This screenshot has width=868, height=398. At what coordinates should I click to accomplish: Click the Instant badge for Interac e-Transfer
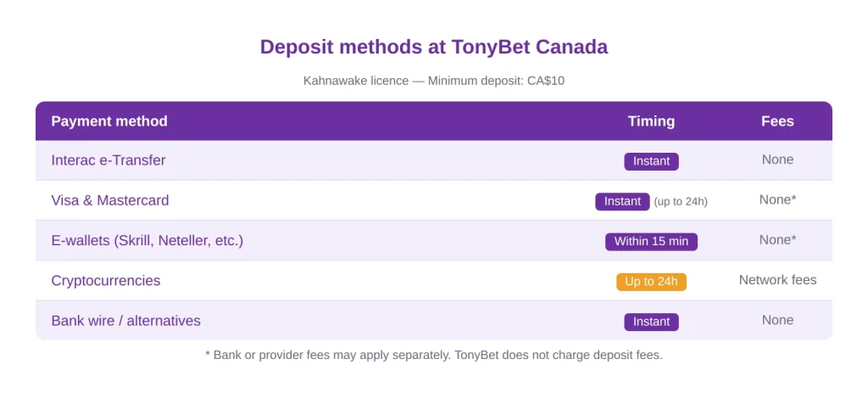pyautogui.click(x=651, y=161)
